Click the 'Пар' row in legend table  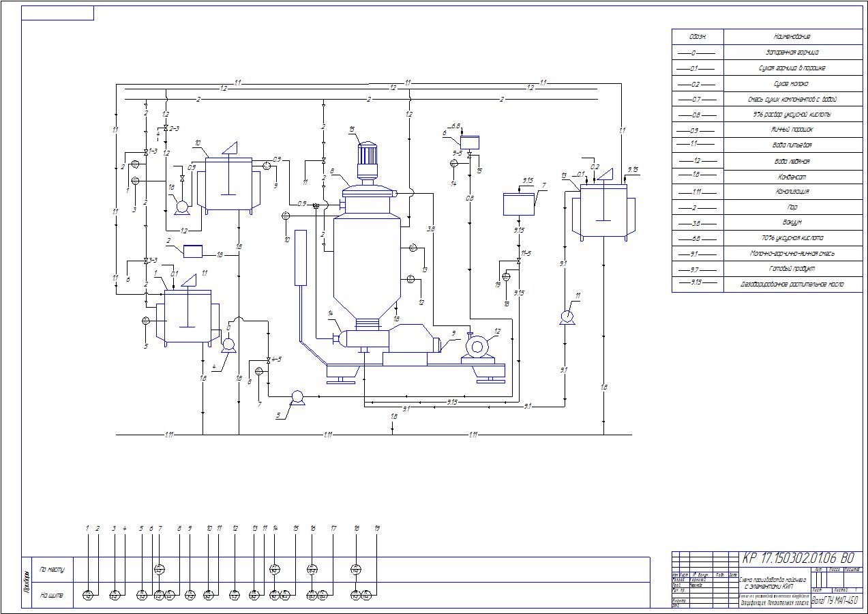point(792,207)
